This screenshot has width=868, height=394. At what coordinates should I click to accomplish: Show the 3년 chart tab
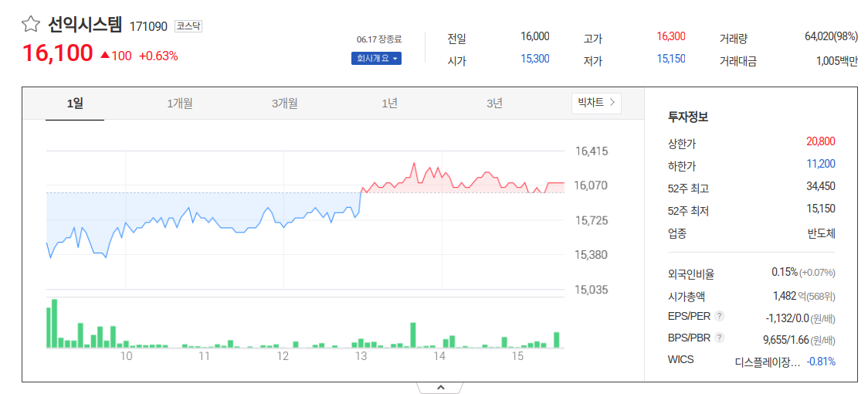pos(494,103)
